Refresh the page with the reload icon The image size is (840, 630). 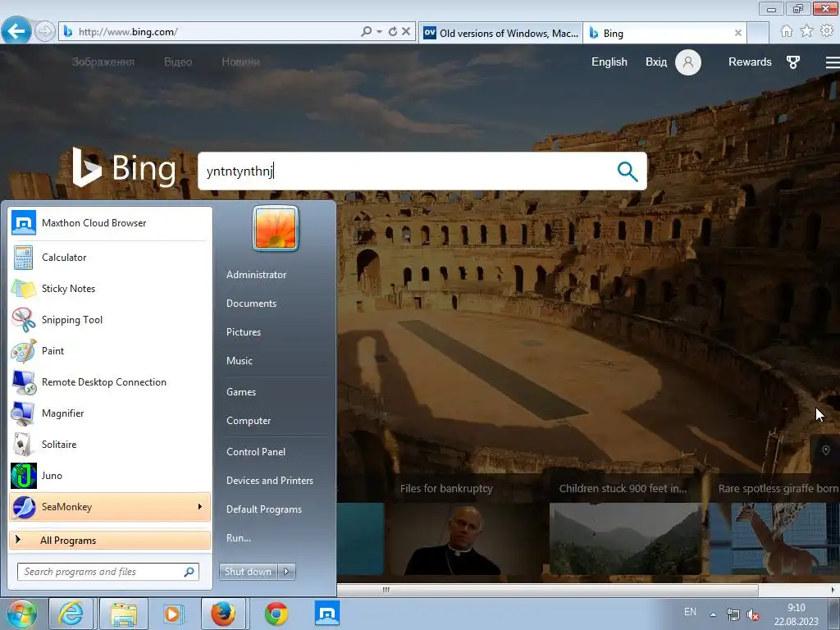(393, 32)
